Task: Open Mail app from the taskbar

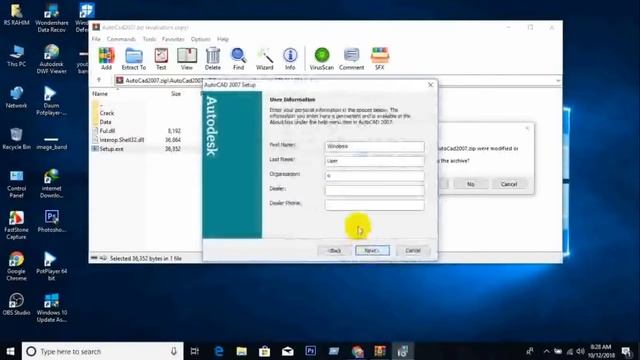Action: point(288,351)
